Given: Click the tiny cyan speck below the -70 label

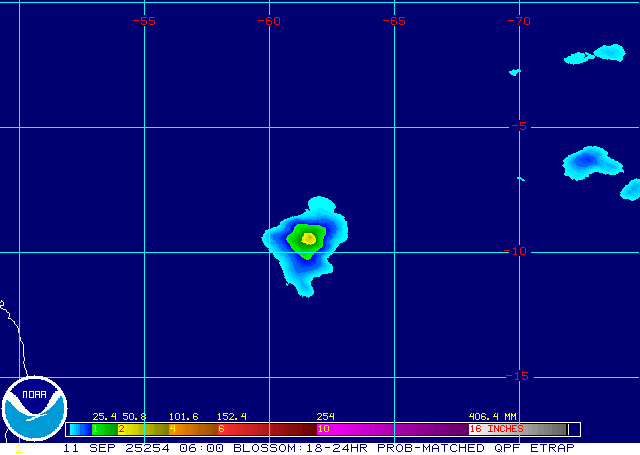Looking at the screenshot, I should [515, 72].
